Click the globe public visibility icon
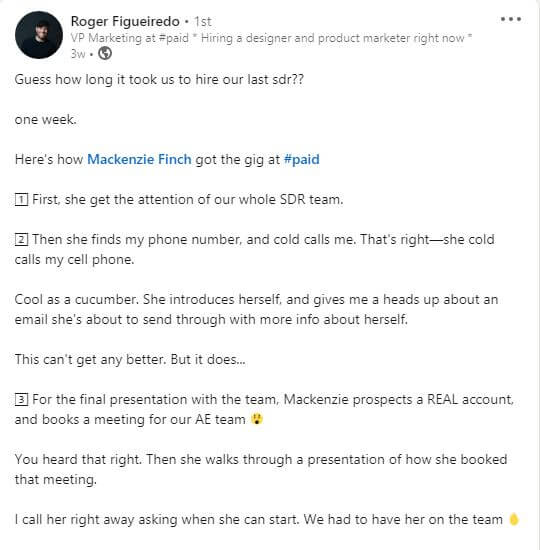This screenshot has width=540, height=550. [x=105, y=54]
